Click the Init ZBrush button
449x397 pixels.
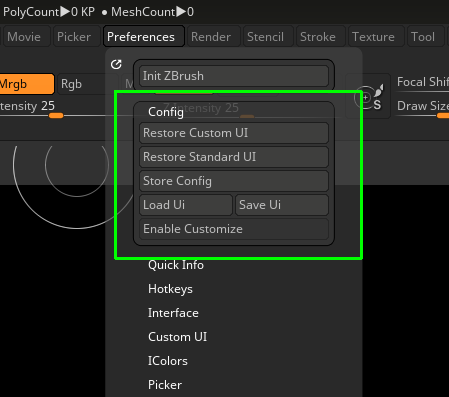coord(234,76)
